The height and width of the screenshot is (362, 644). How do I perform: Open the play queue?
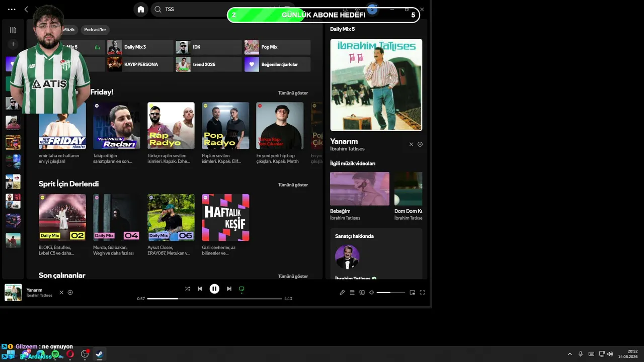click(x=352, y=292)
